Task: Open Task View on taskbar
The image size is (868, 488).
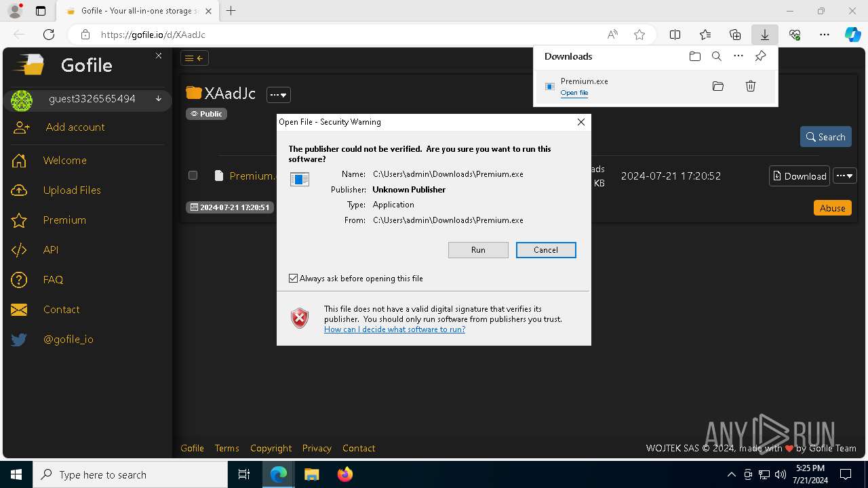Action: click(x=244, y=474)
